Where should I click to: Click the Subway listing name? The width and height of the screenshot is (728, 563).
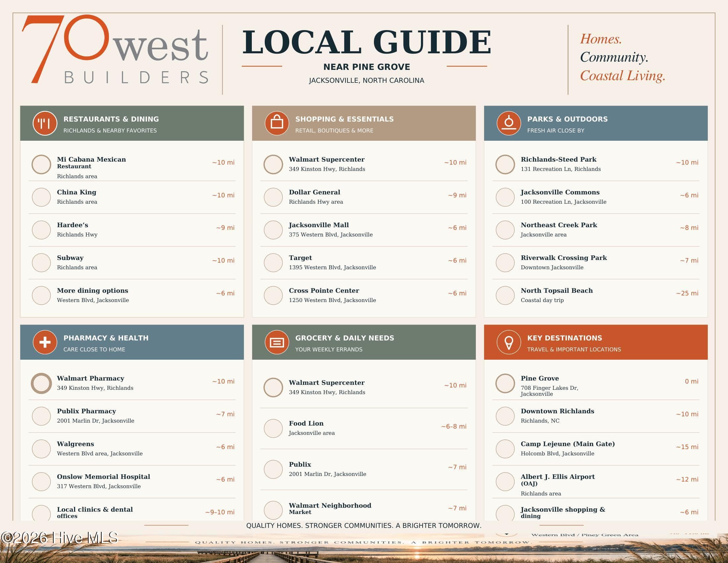click(70, 258)
